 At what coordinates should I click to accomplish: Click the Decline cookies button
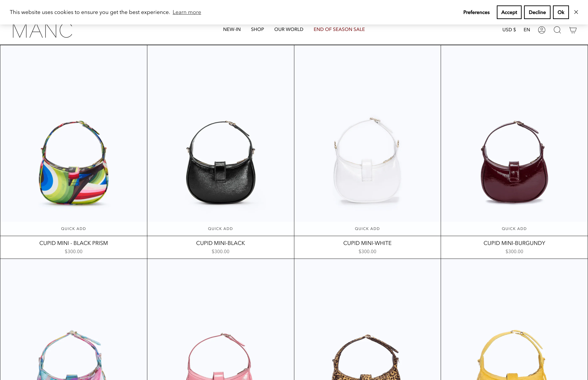(537, 12)
